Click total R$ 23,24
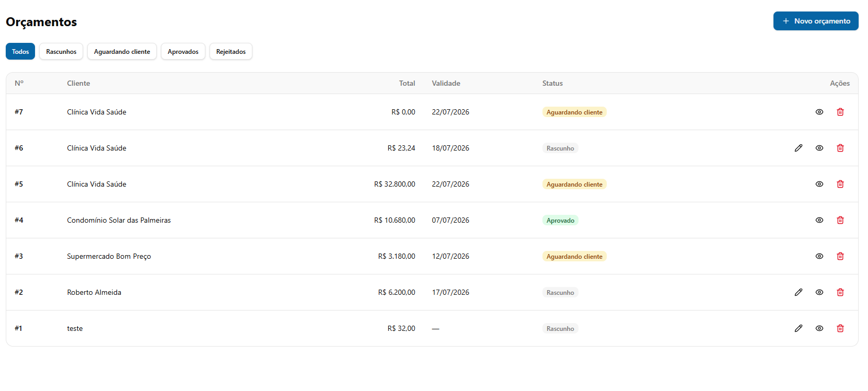Viewport: 868px width, 391px height. pos(401,148)
